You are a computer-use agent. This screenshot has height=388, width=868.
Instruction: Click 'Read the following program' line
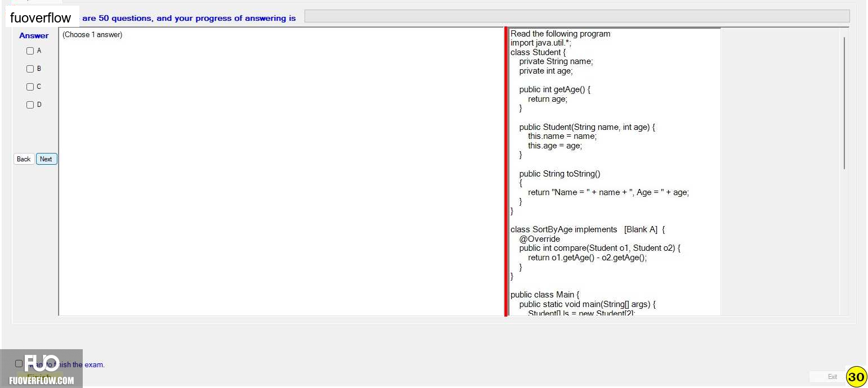click(x=560, y=34)
